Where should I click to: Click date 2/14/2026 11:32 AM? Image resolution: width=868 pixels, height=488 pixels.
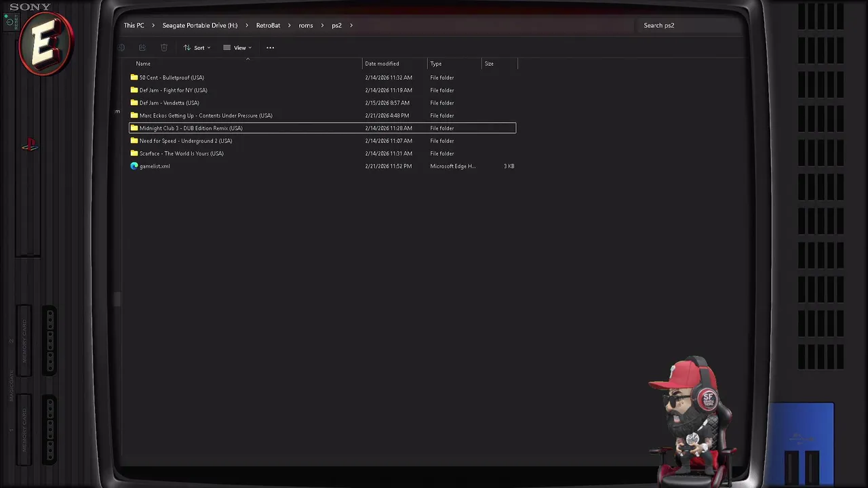pyautogui.click(x=389, y=77)
